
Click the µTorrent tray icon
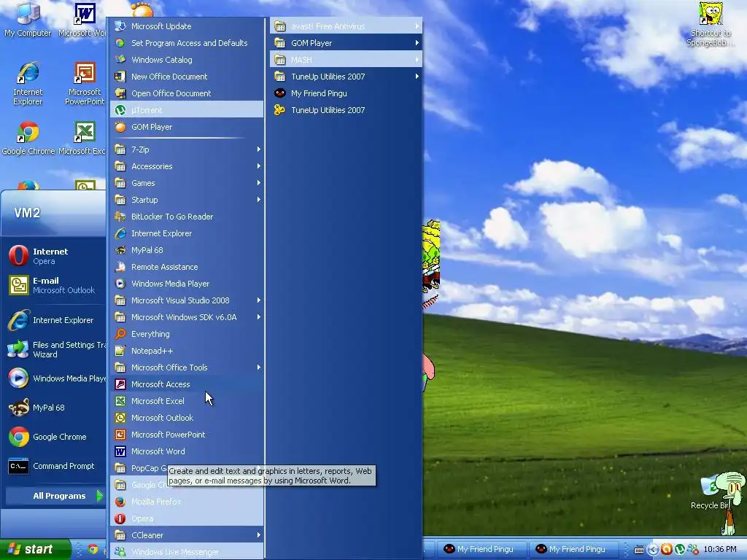(680, 550)
